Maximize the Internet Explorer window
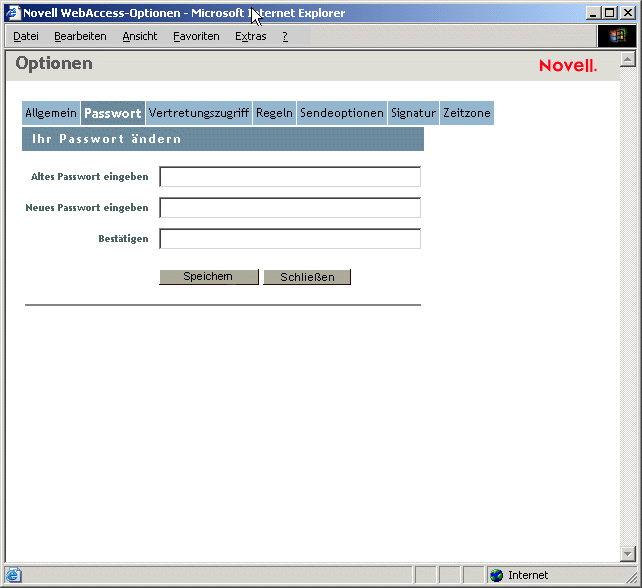 (609, 13)
